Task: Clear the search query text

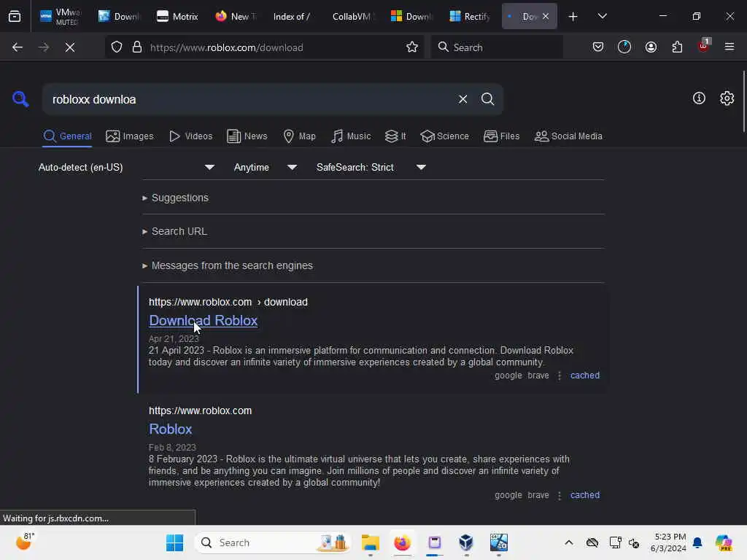Action: pyautogui.click(x=462, y=99)
